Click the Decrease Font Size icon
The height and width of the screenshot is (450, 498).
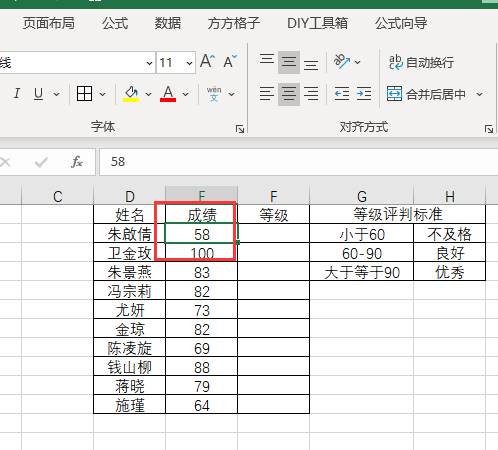pos(230,61)
